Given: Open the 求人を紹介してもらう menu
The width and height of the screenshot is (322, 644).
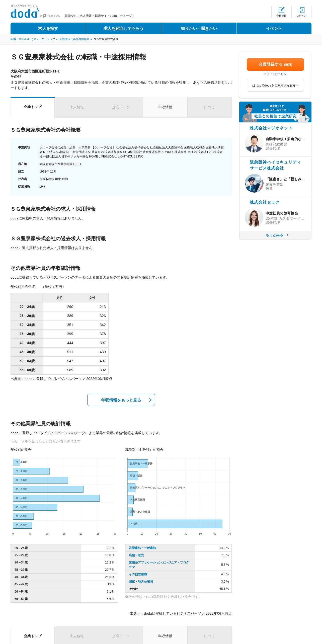Looking at the screenshot, I should click(x=123, y=28).
